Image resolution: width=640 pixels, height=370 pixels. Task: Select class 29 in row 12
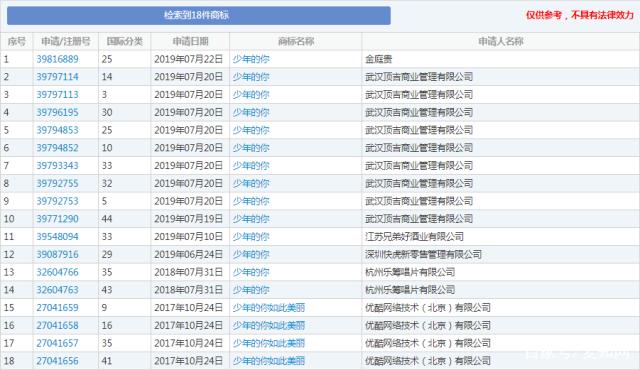(x=107, y=254)
